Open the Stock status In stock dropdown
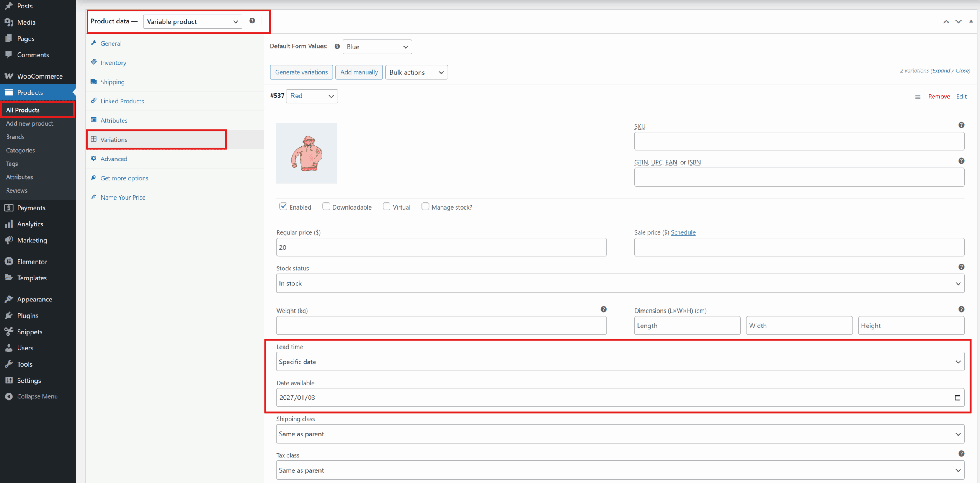This screenshot has width=980, height=483. pyautogui.click(x=620, y=283)
